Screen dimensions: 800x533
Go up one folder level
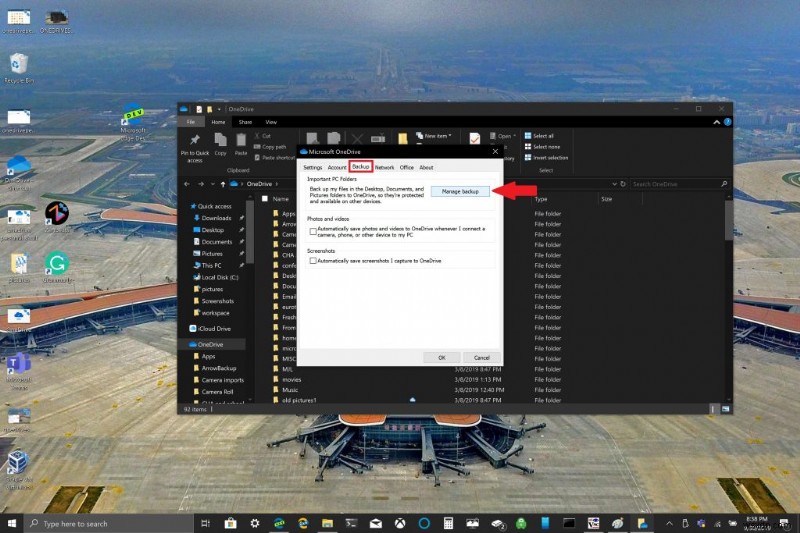[x=222, y=184]
